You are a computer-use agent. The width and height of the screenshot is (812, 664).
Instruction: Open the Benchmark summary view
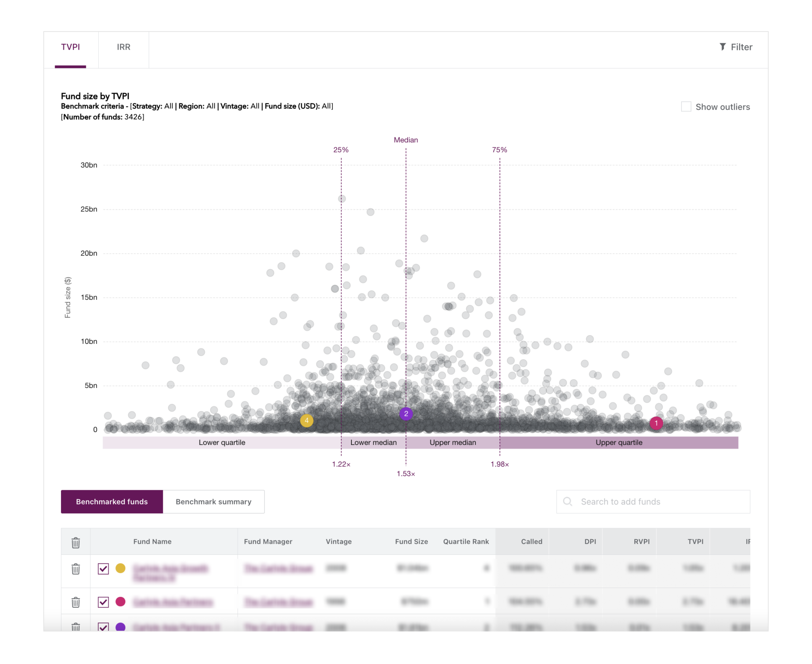point(213,501)
